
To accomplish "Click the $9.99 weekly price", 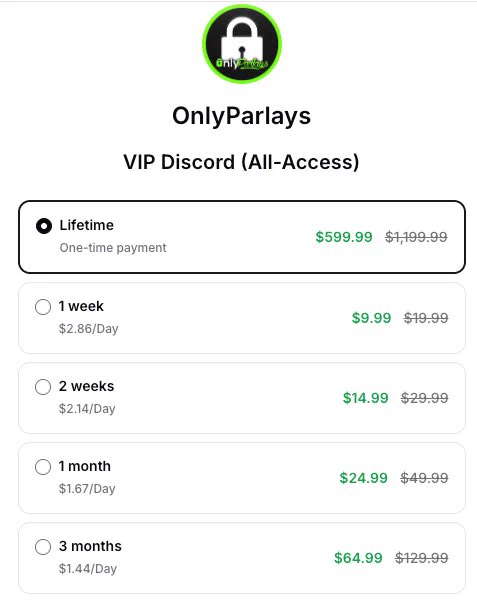I will (x=372, y=318).
